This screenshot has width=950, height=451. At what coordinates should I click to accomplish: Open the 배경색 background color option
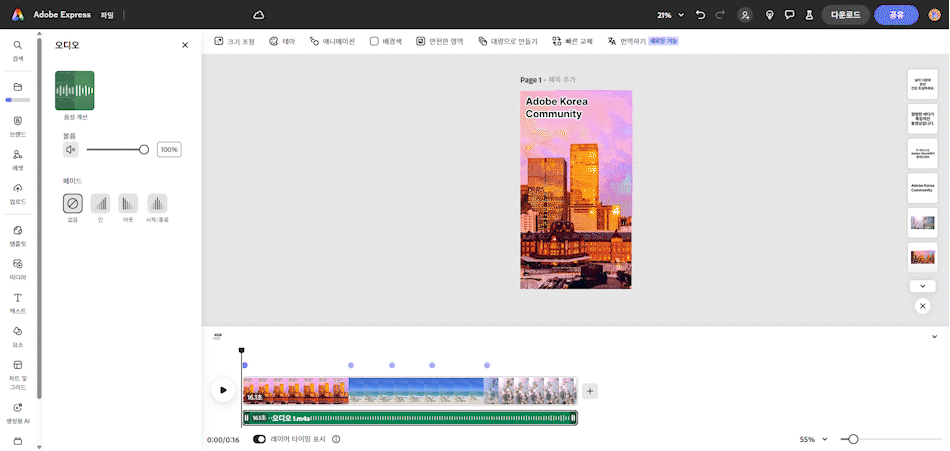coord(386,41)
